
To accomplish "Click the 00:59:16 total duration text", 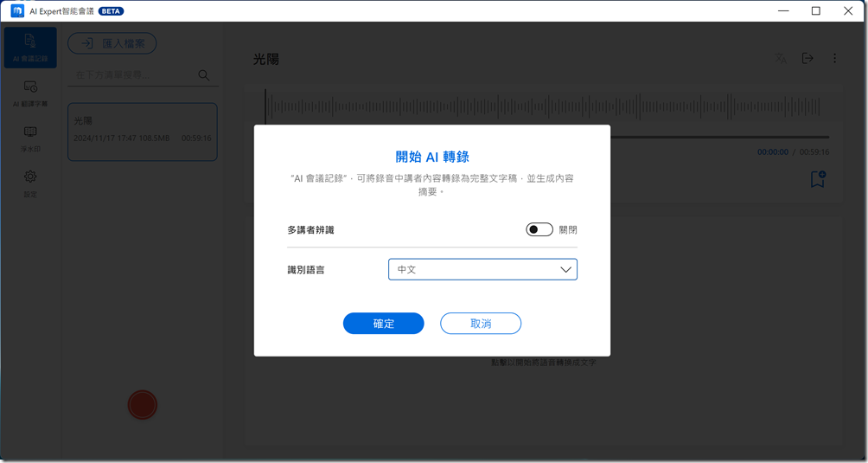I will point(814,151).
